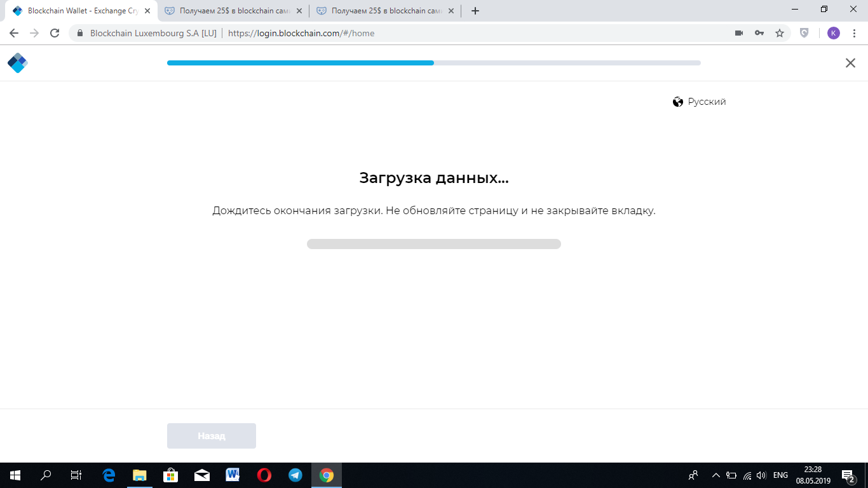The height and width of the screenshot is (488, 868).
Task: Open the People icon in the system tray
Action: [693, 475]
